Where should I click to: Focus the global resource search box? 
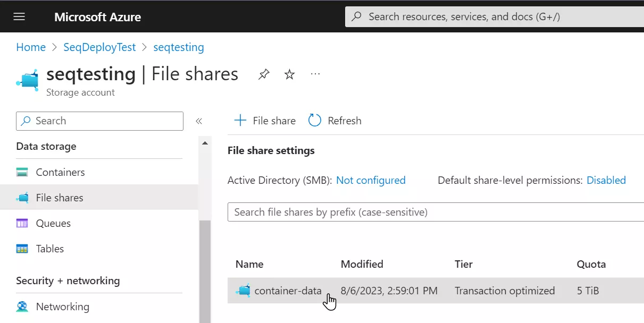tap(495, 16)
